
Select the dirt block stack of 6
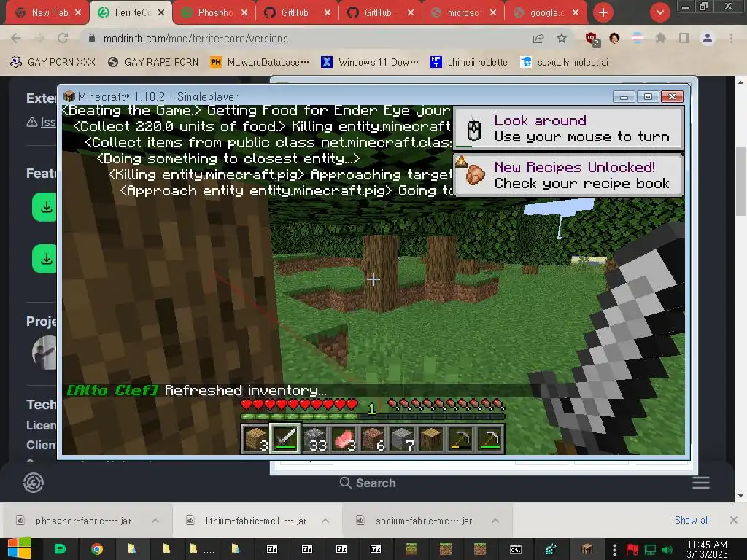(373, 438)
